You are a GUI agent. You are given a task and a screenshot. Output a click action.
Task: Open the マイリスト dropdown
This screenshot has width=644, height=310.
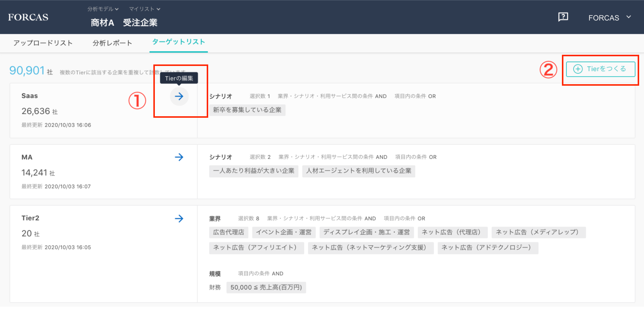[x=144, y=9]
